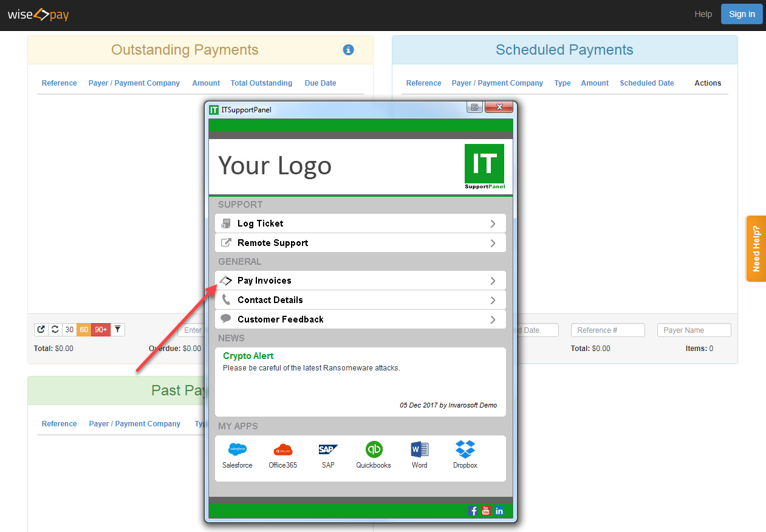Image resolution: width=766 pixels, height=532 pixels.
Task: Open the YouTube icon in panel footer
Action: point(485,511)
